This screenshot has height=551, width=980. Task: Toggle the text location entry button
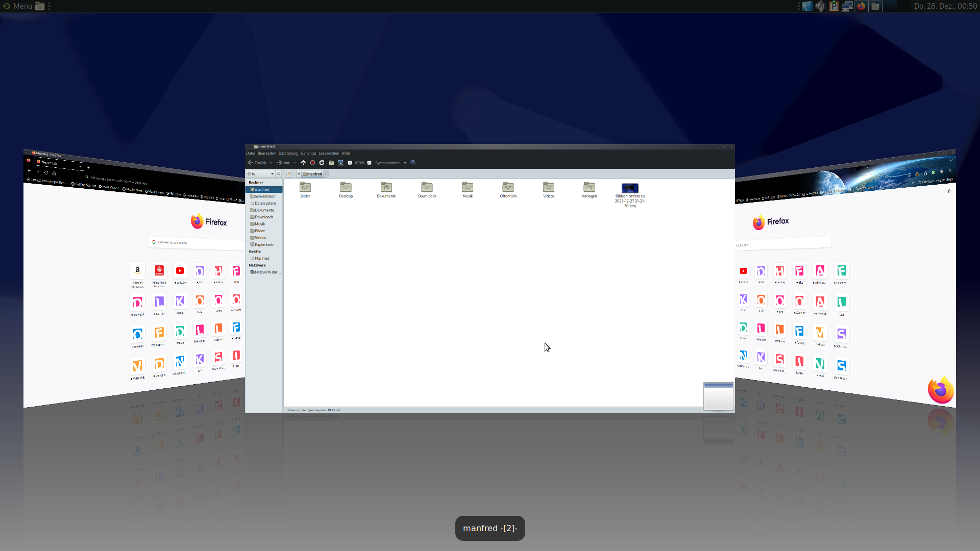tap(288, 174)
